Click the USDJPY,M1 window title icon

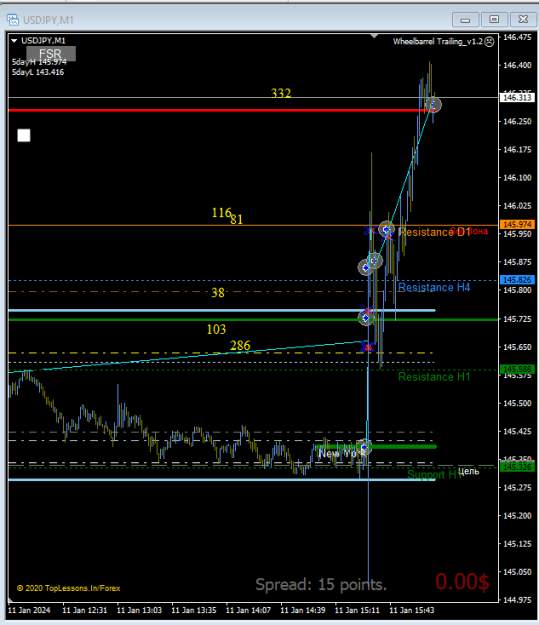point(13,20)
